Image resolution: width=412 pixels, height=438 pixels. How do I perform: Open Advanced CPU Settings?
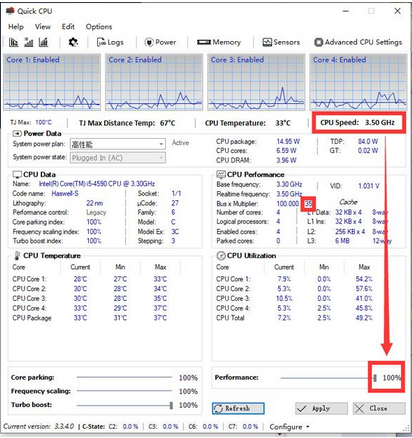(358, 42)
